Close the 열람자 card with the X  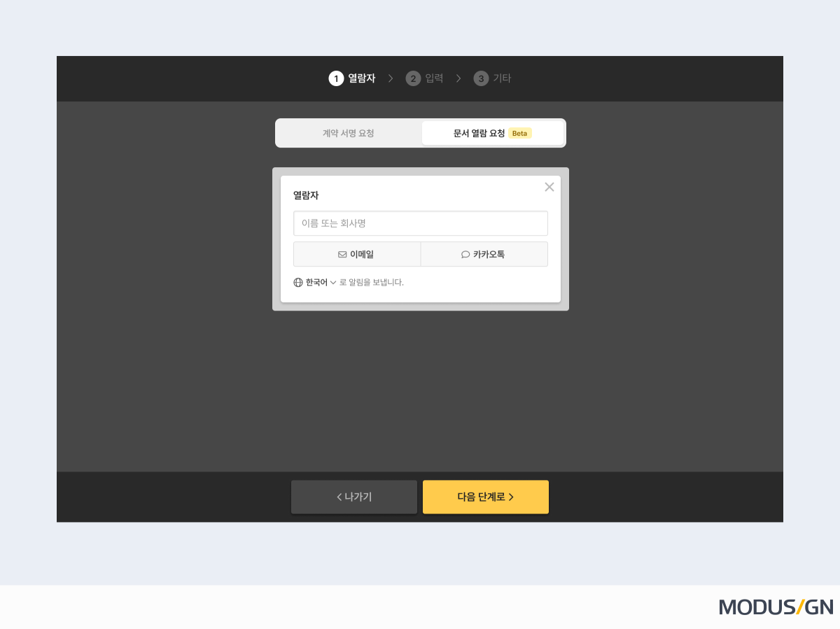pos(549,187)
